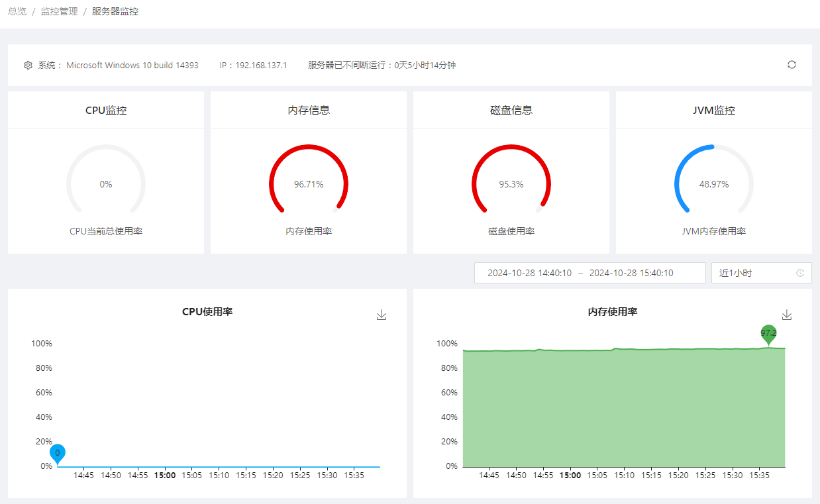
Task: Click the 内存信息 card title
Action: [309, 111]
